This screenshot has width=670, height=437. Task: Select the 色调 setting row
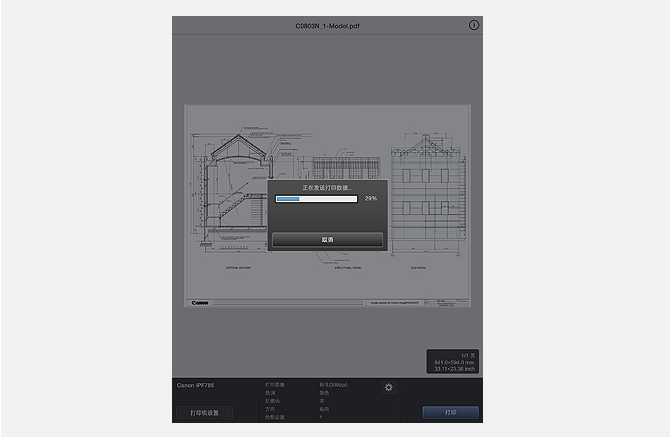pos(270,392)
